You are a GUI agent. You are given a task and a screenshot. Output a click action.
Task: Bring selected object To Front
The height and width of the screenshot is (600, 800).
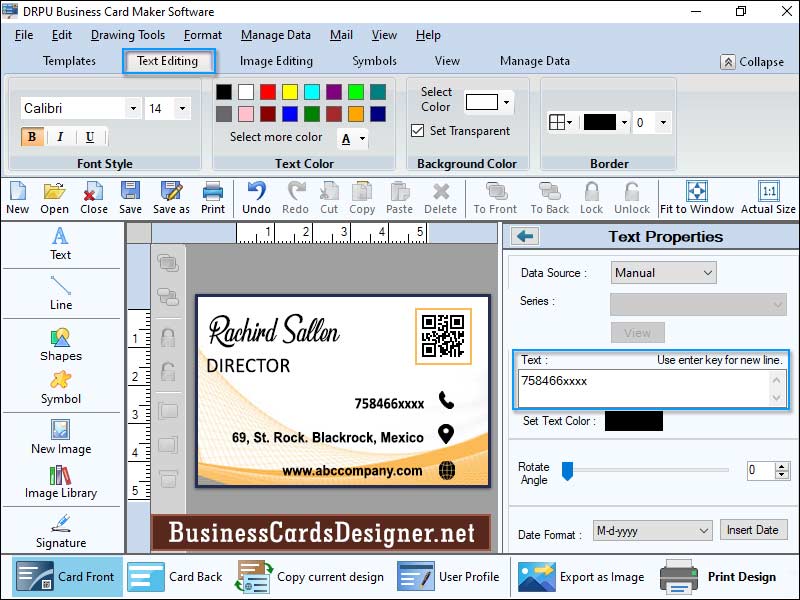point(494,197)
